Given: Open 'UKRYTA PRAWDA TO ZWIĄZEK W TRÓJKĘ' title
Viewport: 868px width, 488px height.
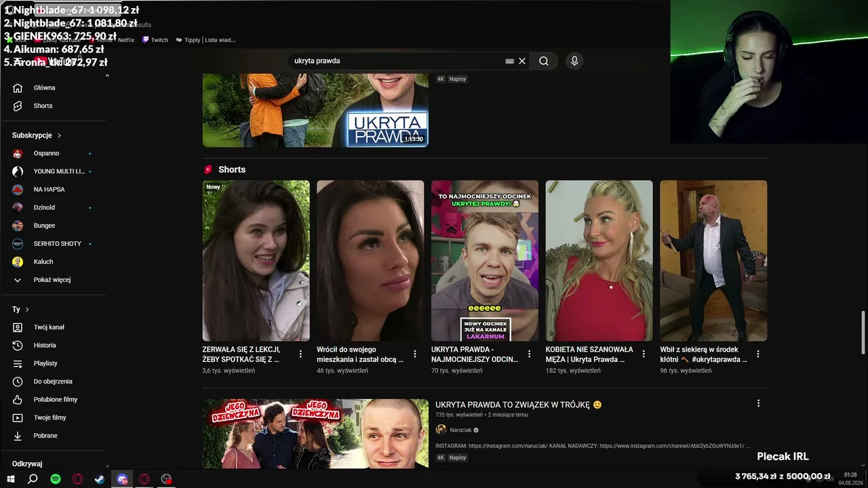Looking at the screenshot, I should tap(519, 405).
